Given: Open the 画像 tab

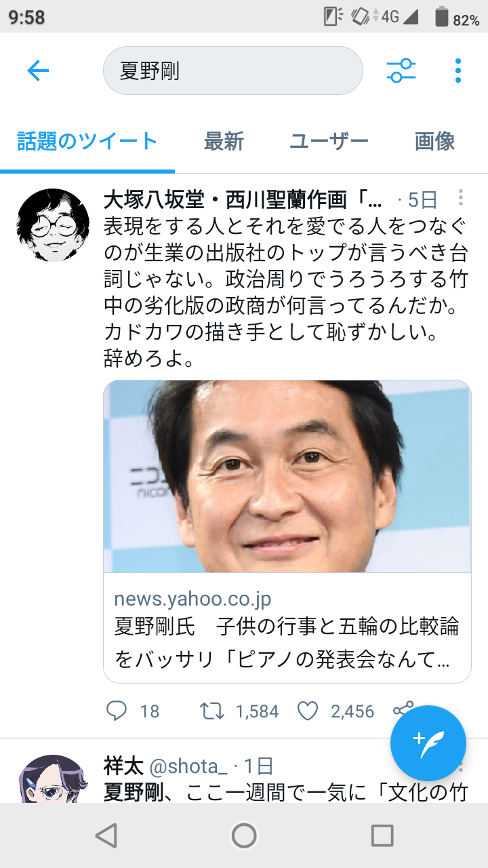Looking at the screenshot, I should pos(434,142).
